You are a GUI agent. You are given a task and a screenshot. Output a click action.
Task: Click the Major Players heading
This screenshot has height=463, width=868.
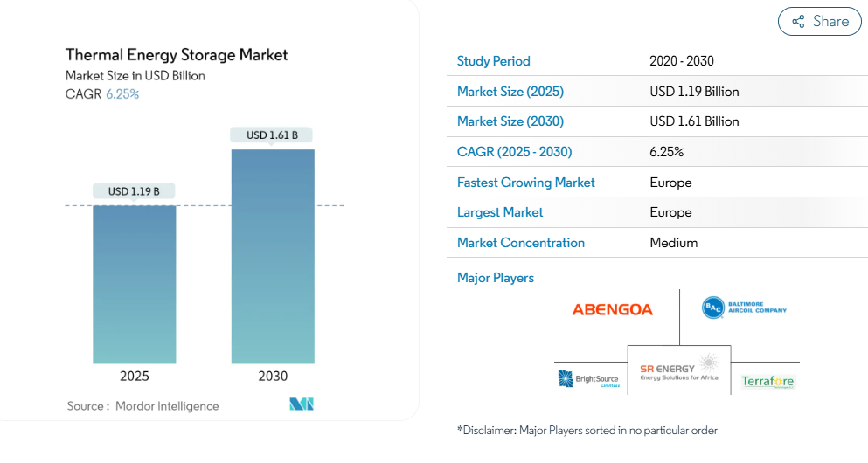point(496,278)
